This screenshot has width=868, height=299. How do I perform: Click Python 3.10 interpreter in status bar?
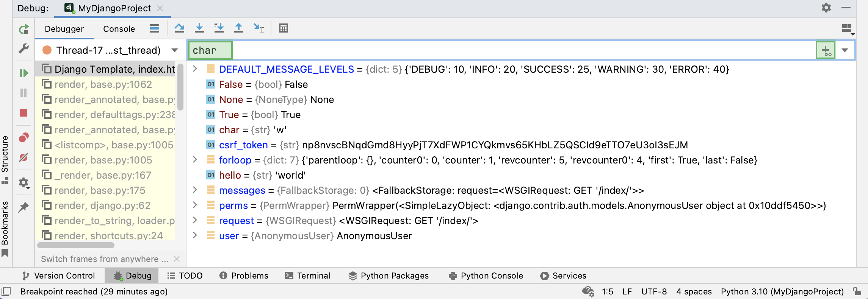[782, 291]
